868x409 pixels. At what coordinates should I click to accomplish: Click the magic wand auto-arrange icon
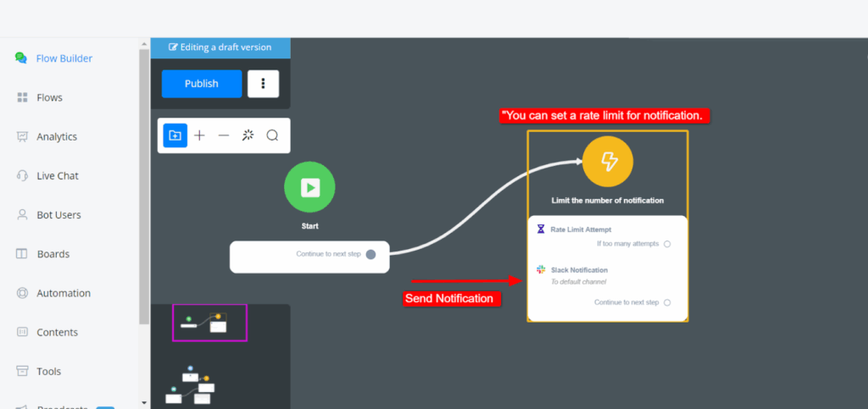pos(248,135)
